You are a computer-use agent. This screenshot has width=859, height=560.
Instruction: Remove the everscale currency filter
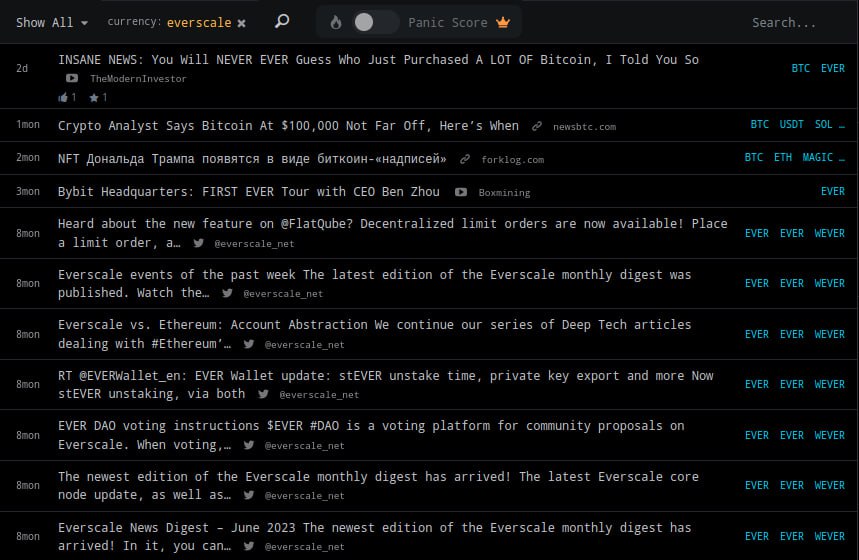click(x=241, y=22)
